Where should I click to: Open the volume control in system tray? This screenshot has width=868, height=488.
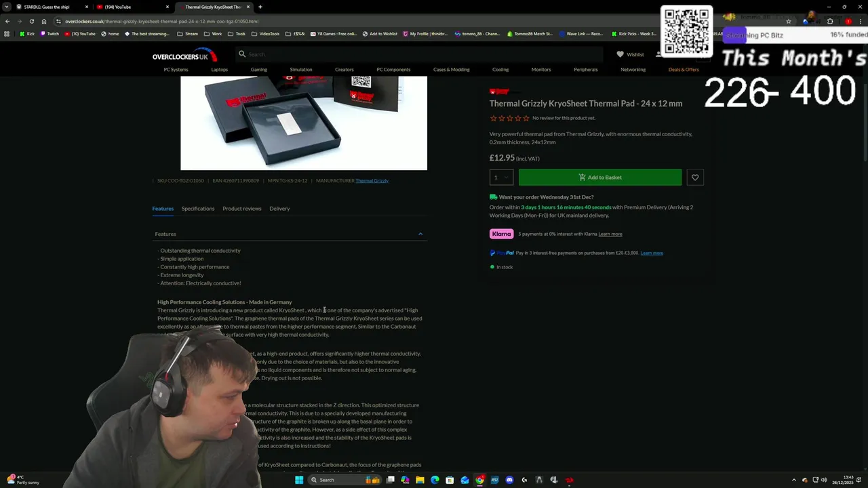pyautogui.click(x=824, y=480)
